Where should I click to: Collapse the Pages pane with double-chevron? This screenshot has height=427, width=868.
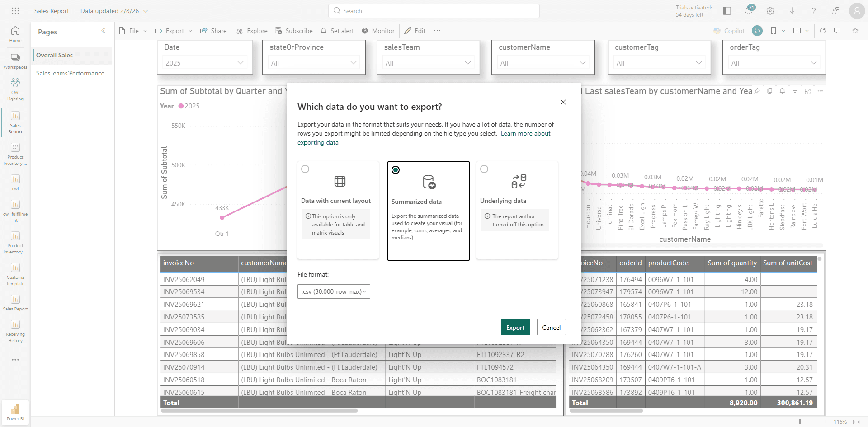[104, 31]
